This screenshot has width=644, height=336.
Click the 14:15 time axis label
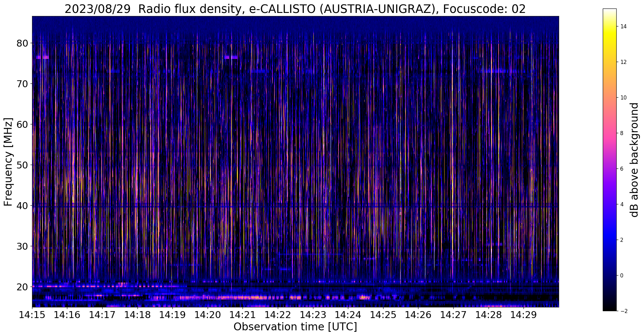(x=32, y=315)
